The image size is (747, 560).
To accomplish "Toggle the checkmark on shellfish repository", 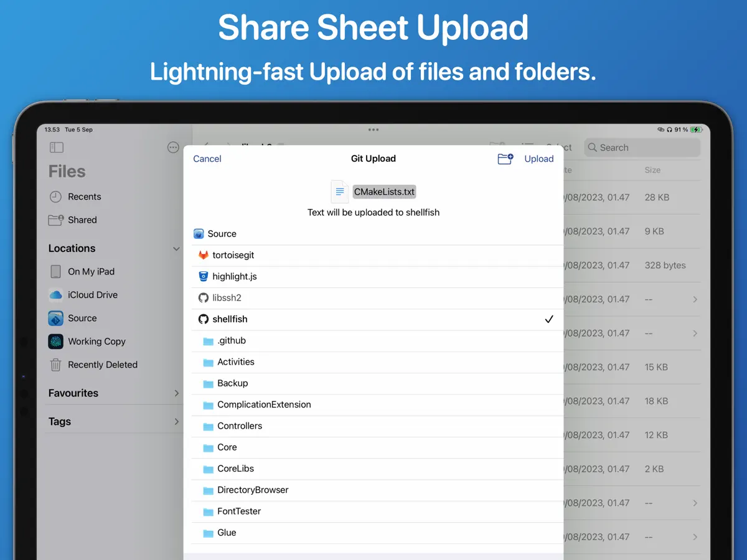I will (549, 319).
